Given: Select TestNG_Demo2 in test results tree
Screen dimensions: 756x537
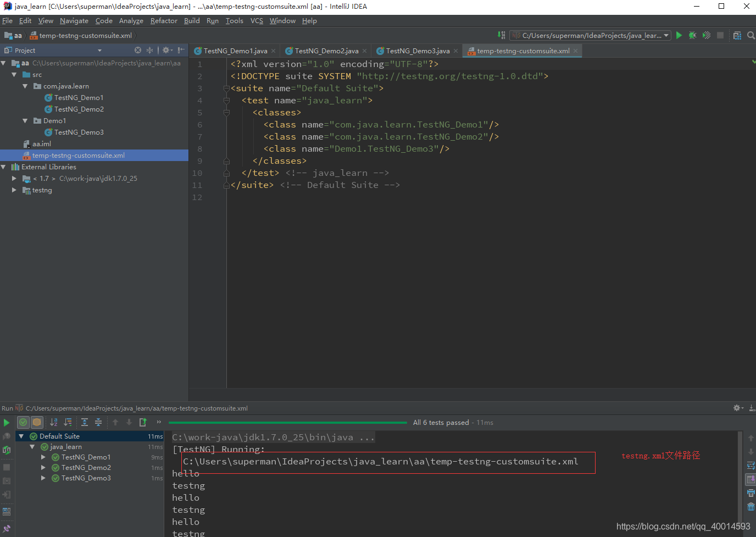Looking at the screenshot, I should (x=86, y=468).
